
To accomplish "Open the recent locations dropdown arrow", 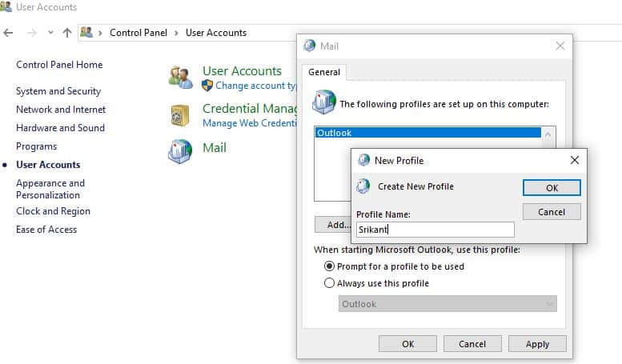I will (50, 33).
